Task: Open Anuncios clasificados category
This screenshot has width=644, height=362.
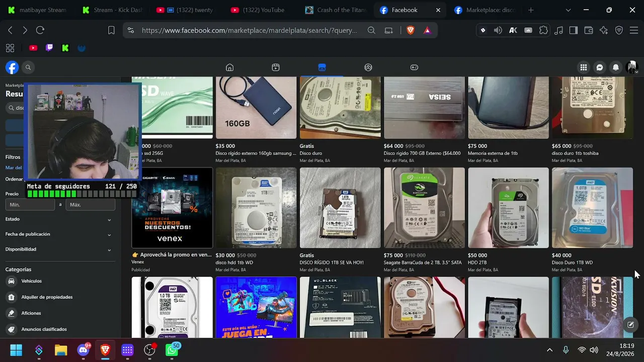Action: click(x=44, y=329)
